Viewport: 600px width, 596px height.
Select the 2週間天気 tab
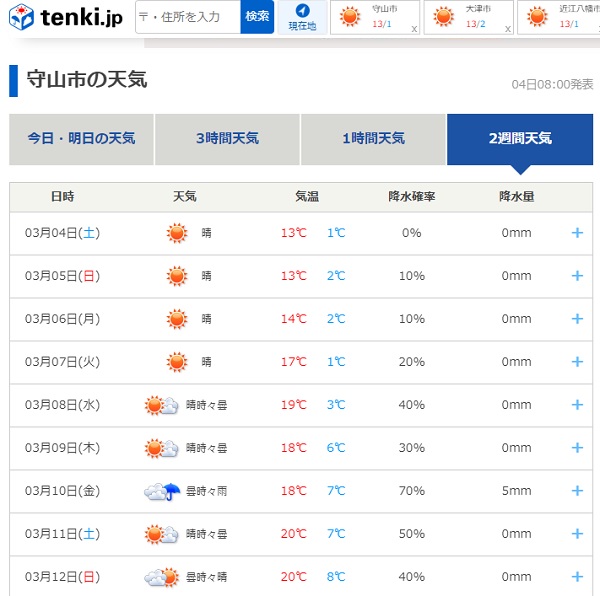point(519,139)
